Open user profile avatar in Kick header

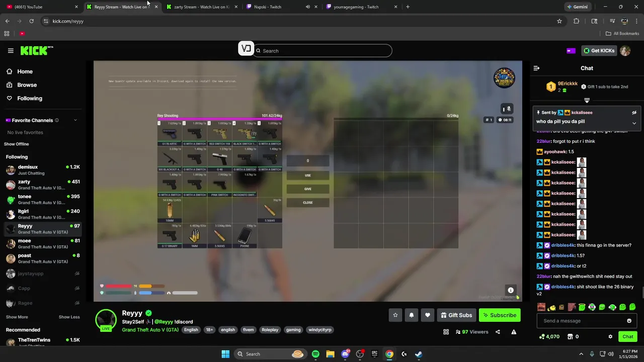[625, 51]
